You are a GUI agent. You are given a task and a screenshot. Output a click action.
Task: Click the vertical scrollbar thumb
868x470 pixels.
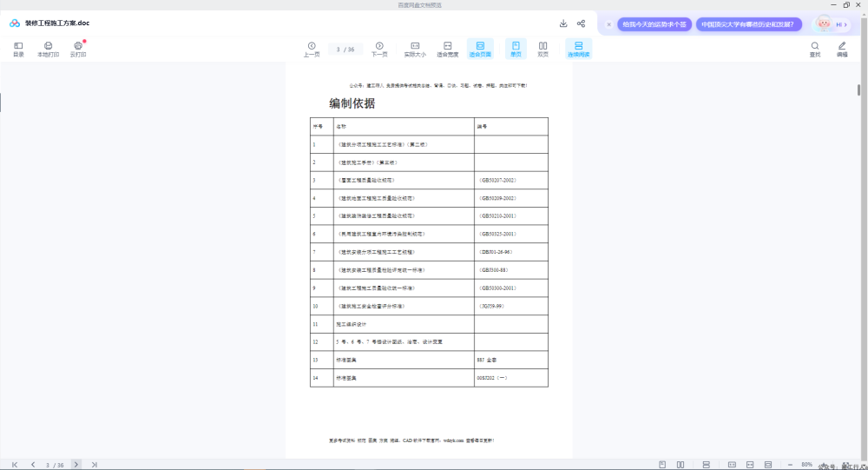coord(858,89)
